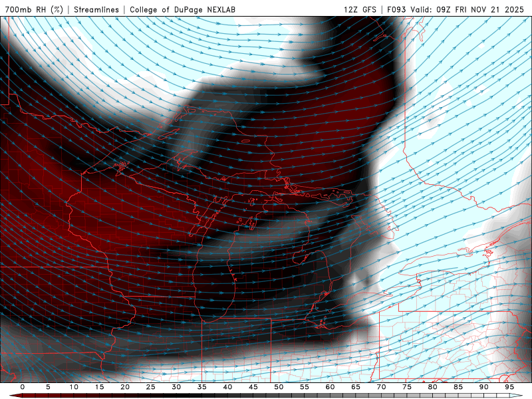Click the "700mb RH (%)" title text

click(x=34, y=9)
